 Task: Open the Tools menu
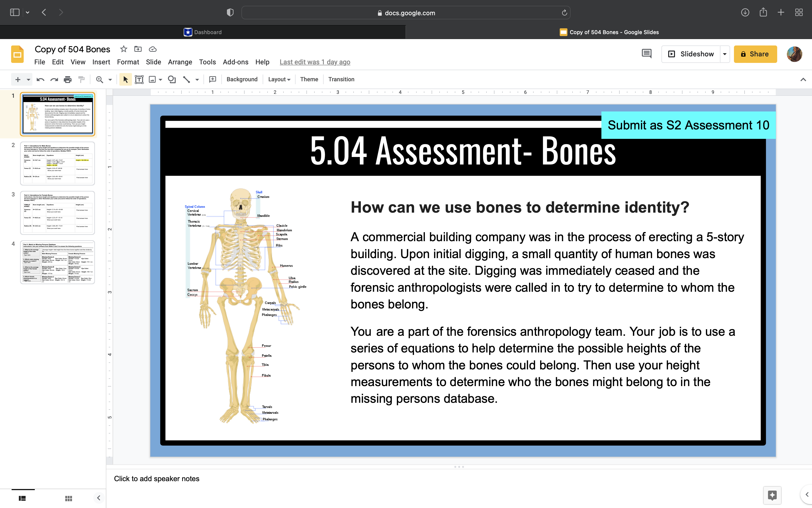[x=207, y=62]
